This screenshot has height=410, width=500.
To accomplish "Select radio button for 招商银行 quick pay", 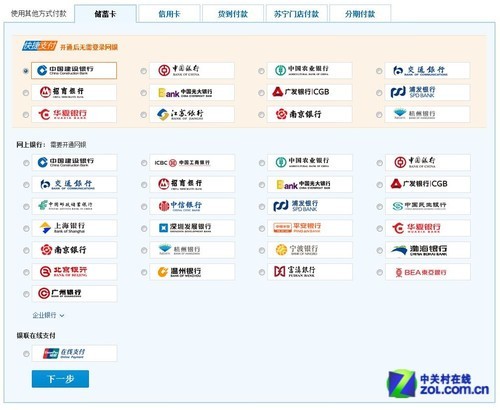I will click(26, 93).
